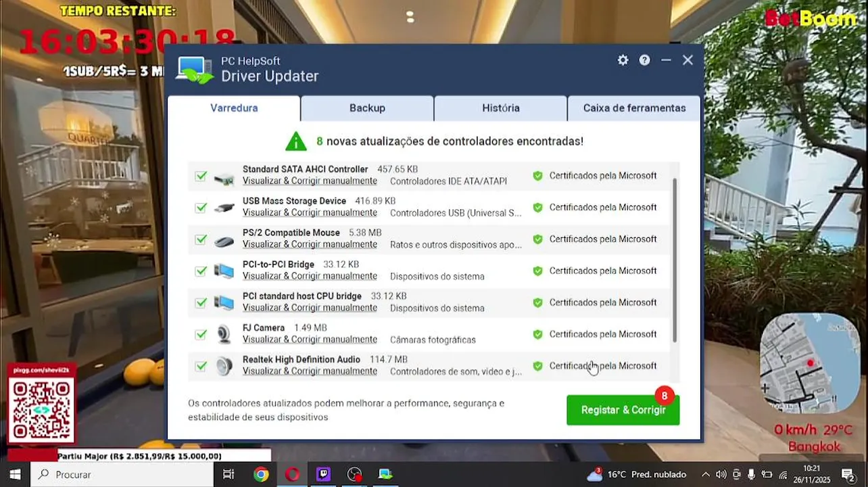
Task: Click the PC HelpSoft Driver Updater logo
Action: (x=195, y=70)
